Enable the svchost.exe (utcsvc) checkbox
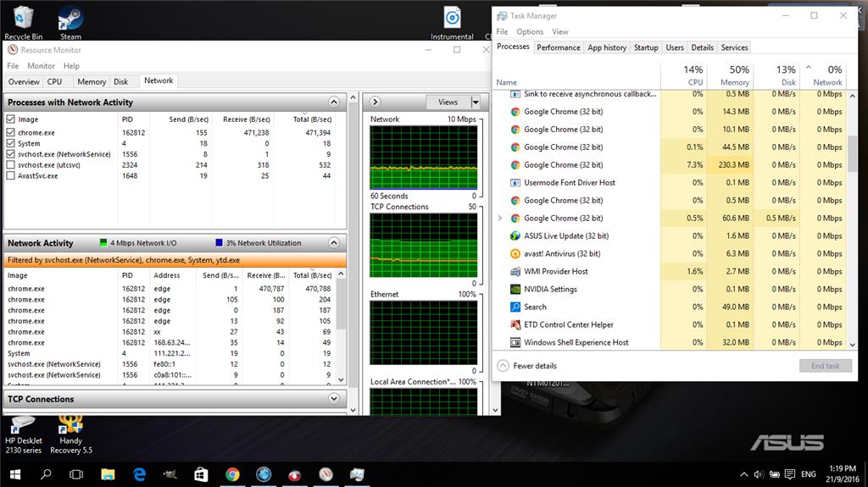Screen dimensions: 868x487 click(11, 165)
